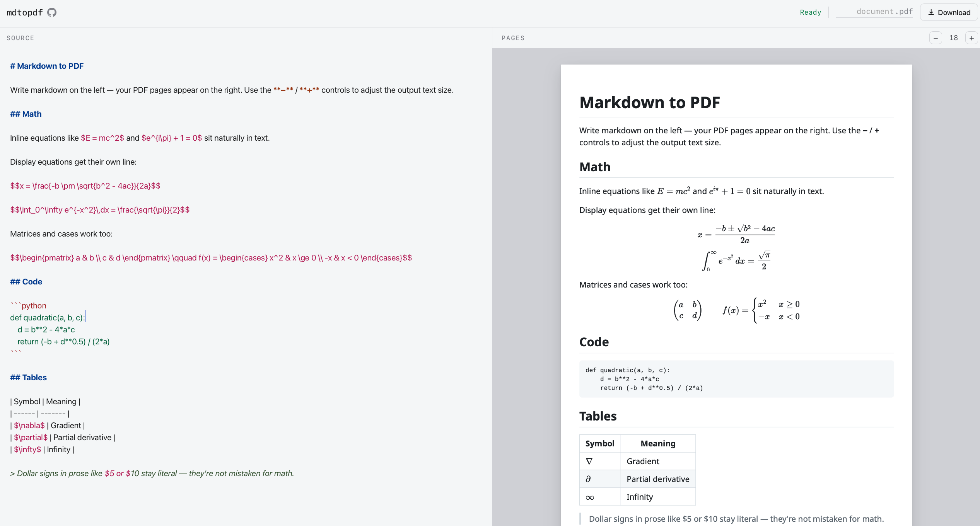Click the '## Tables' heading in source
The height and width of the screenshot is (526, 980).
coord(29,378)
